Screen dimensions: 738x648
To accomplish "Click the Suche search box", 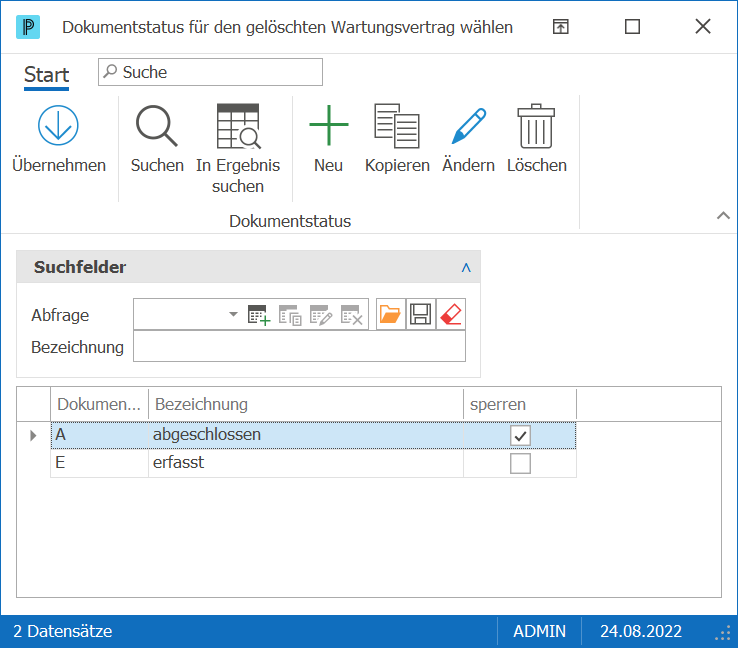I will coord(210,72).
